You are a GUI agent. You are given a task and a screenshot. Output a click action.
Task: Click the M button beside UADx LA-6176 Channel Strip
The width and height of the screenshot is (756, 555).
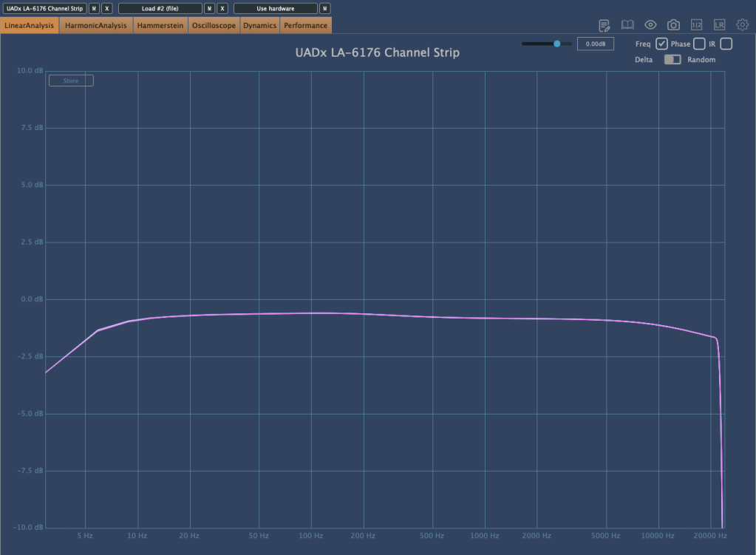tap(94, 9)
